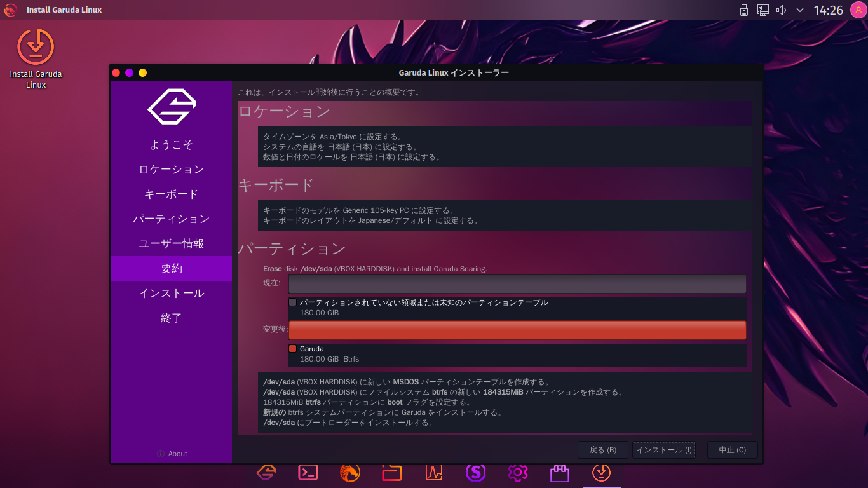Open system settings gear in dock
The width and height of the screenshot is (868, 488).
click(518, 472)
